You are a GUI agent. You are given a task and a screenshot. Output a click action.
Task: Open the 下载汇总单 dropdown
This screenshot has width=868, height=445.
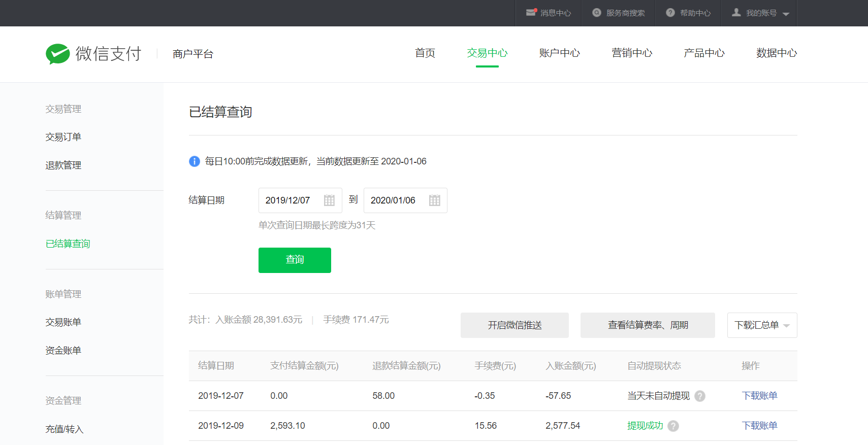point(762,325)
